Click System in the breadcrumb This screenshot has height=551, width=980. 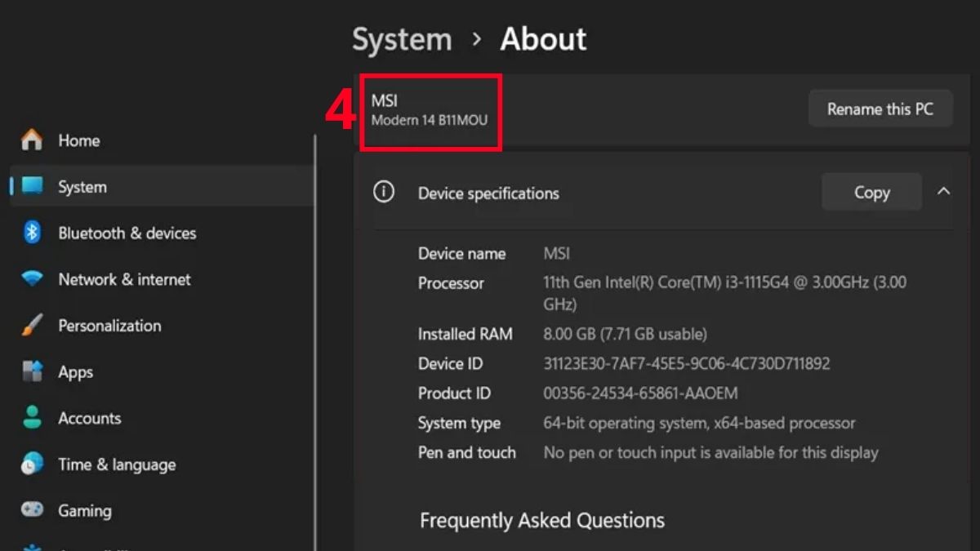pos(402,39)
